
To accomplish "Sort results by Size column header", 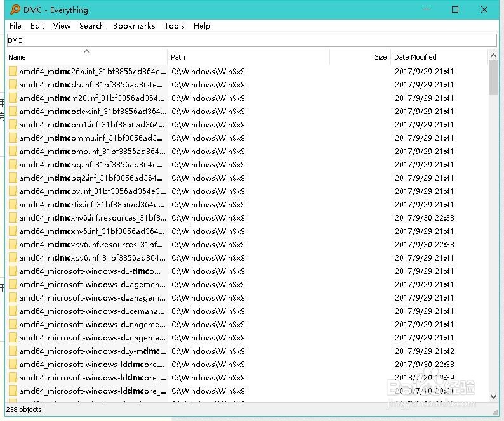I will (x=360, y=57).
